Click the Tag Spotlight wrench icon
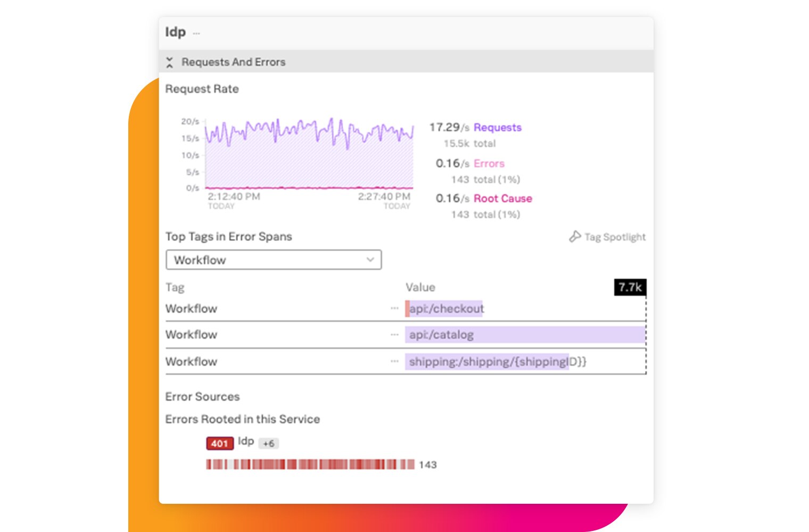This screenshot has width=809, height=532. click(575, 237)
